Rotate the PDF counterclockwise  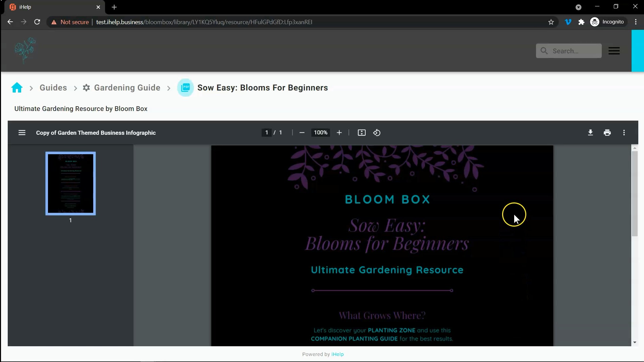click(377, 133)
